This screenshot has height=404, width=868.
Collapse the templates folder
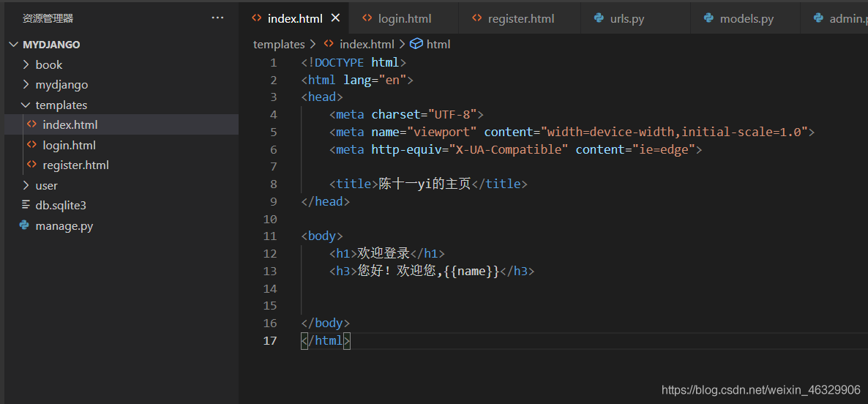(x=26, y=105)
